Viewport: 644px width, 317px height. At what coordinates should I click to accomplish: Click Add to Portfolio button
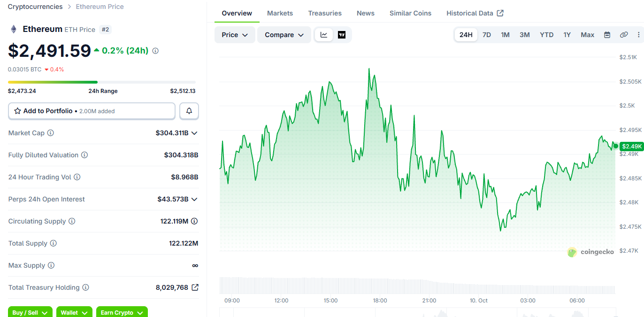click(92, 111)
